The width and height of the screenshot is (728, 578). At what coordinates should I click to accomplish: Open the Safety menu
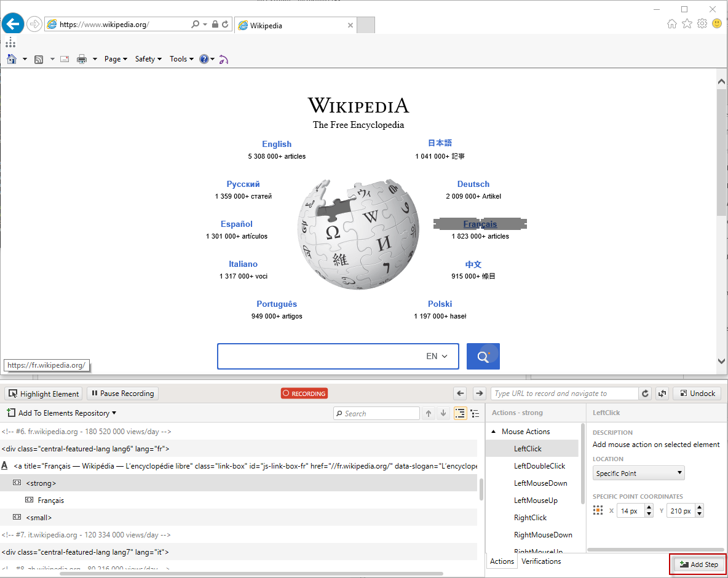(x=148, y=59)
